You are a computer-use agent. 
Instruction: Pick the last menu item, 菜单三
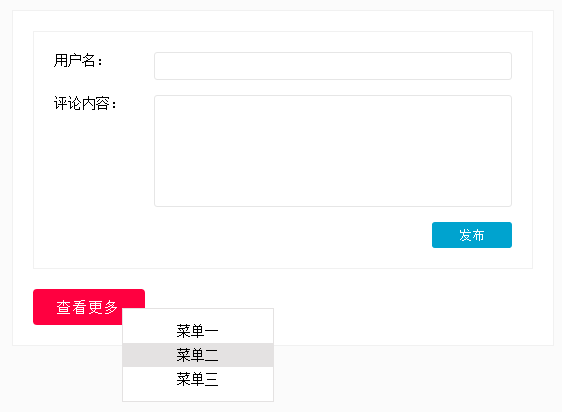(198, 379)
